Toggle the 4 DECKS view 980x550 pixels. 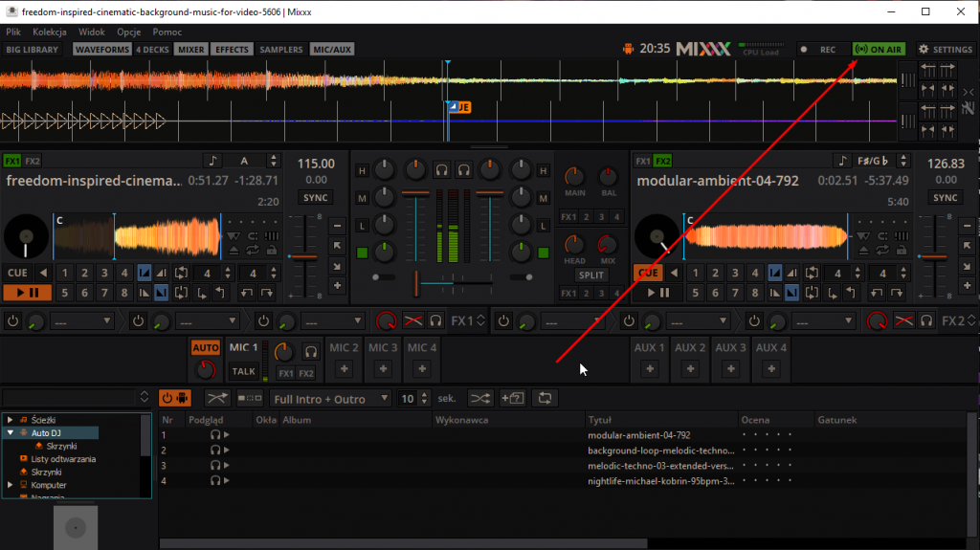pyautogui.click(x=152, y=50)
